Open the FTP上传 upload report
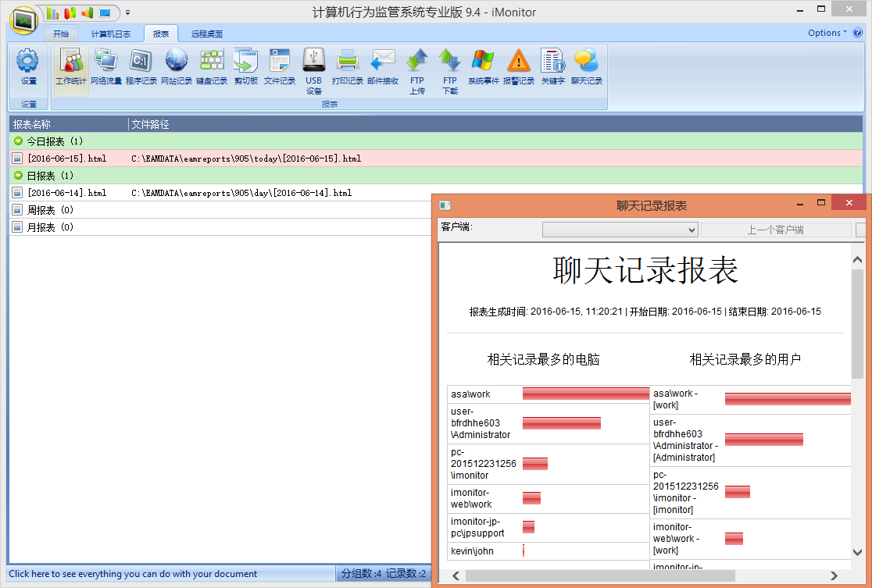The image size is (872, 588). [417, 66]
